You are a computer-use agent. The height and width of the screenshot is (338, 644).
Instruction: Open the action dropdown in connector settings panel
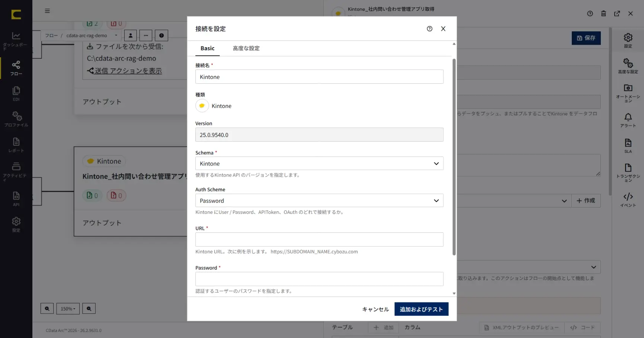tap(593, 267)
